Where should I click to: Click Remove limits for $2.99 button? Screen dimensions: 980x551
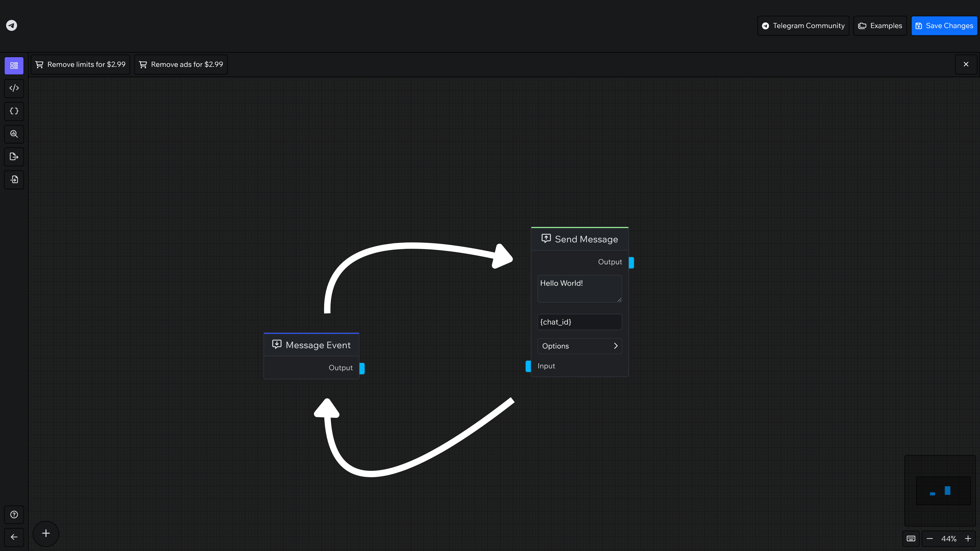[80, 64]
